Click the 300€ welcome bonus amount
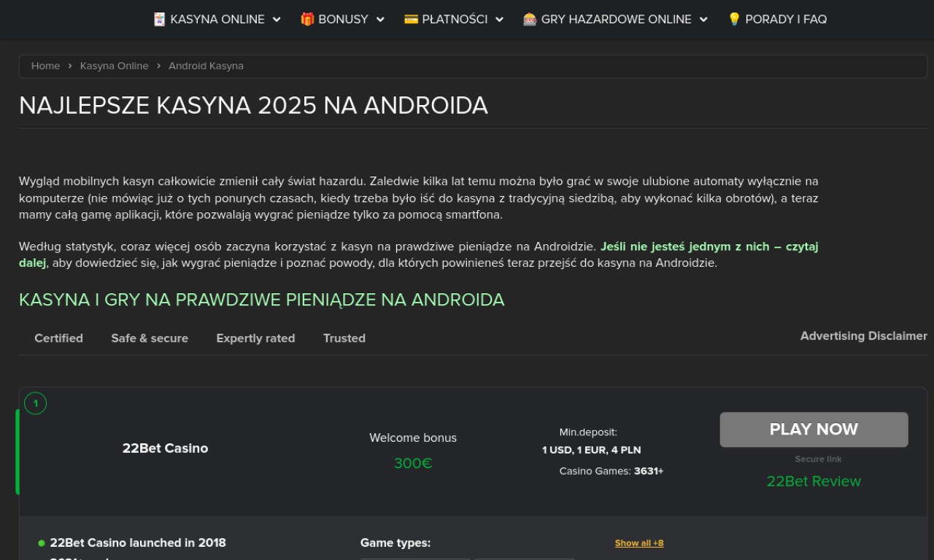The height and width of the screenshot is (560, 934). [413, 464]
